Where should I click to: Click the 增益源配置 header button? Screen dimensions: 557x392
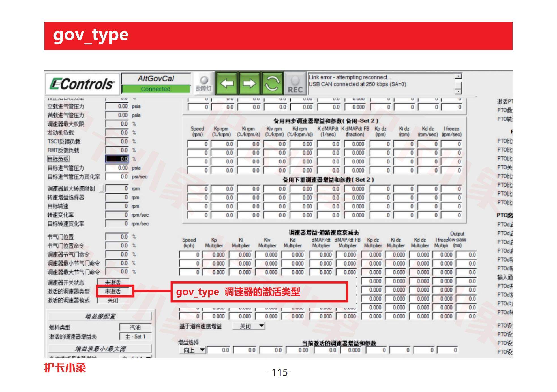(x=100, y=316)
